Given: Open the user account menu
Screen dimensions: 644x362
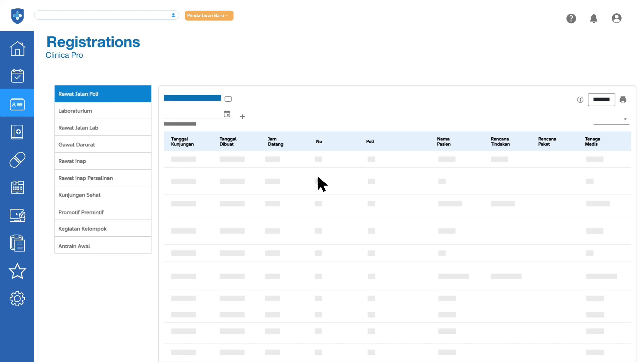Looking at the screenshot, I should point(616,18).
